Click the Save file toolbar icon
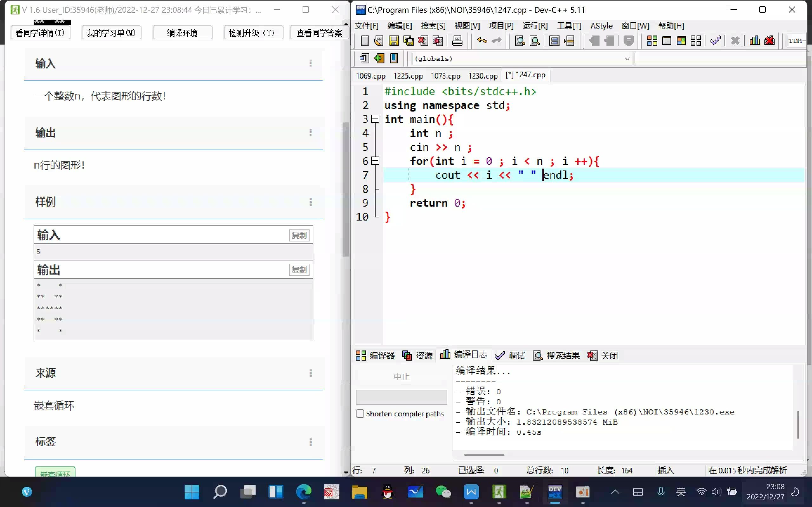 coord(394,41)
